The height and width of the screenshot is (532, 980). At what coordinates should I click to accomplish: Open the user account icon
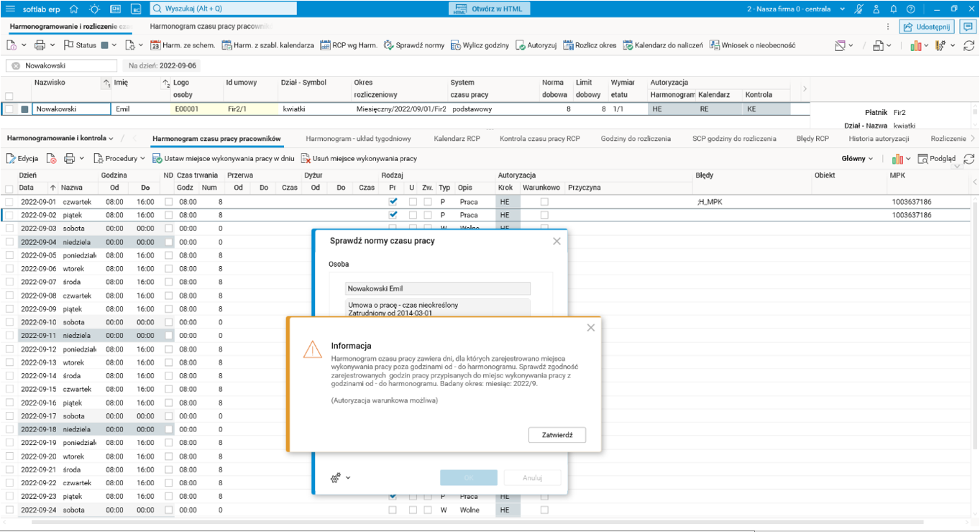[876, 9]
